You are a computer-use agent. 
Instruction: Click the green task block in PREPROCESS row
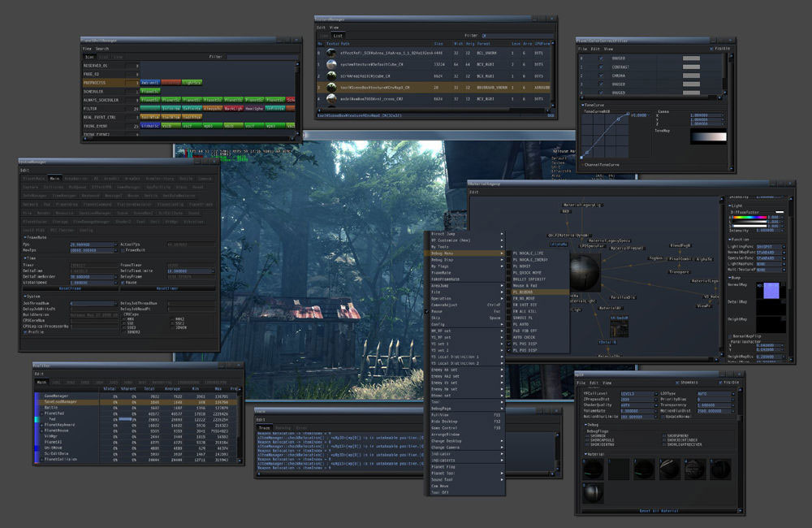click(x=192, y=82)
